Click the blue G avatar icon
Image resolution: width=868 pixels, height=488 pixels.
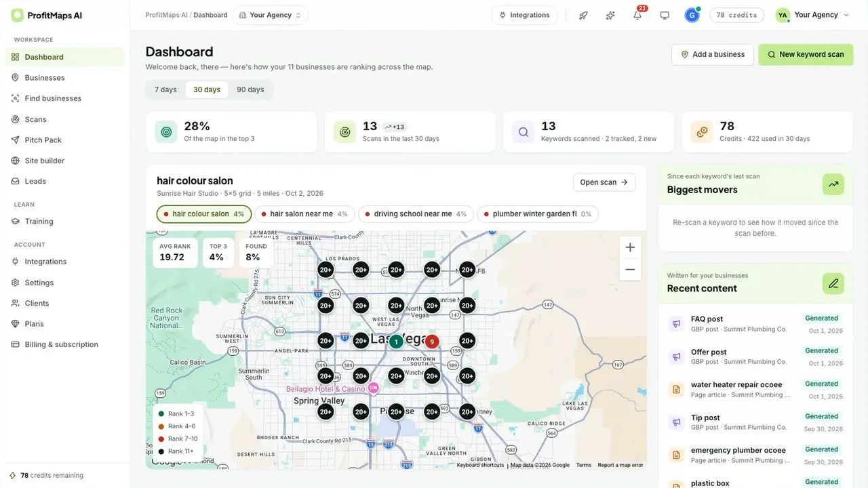[692, 15]
